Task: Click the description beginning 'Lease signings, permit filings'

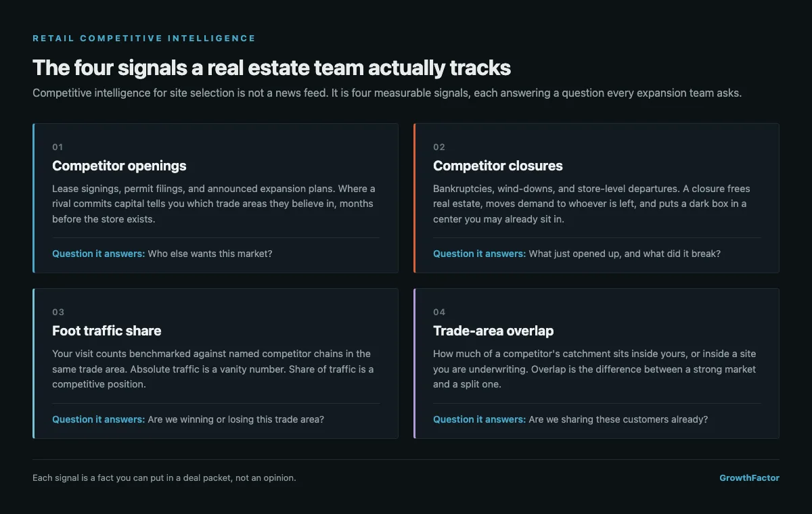Action: coord(214,204)
